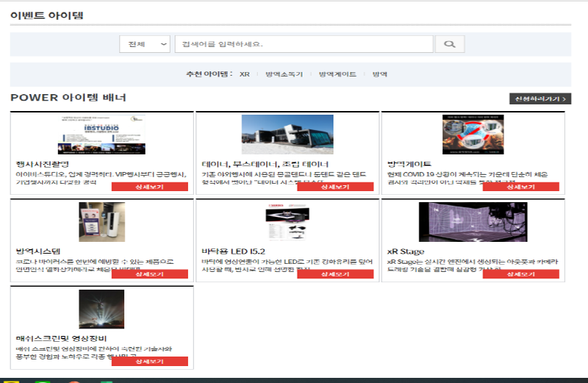The image size is (588, 383).
Task: Focus the 검색어를 입력하세요 search field
Action: (x=304, y=44)
